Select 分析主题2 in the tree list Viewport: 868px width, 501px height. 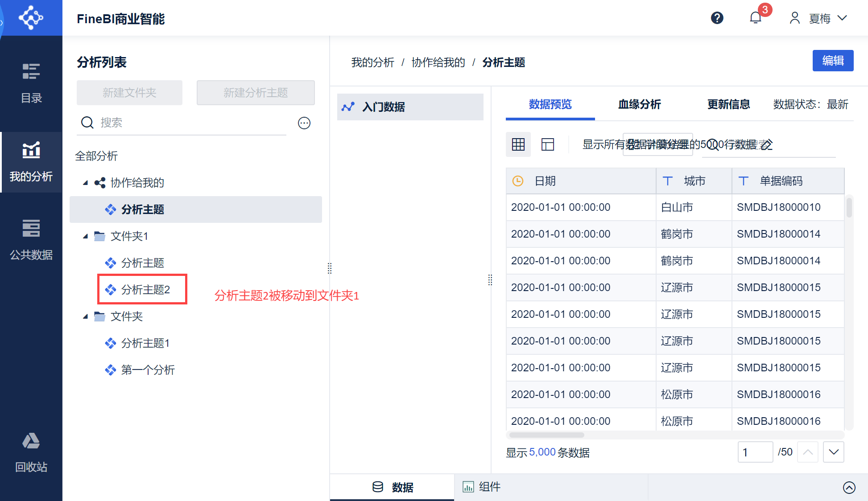pyautogui.click(x=145, y=290)
